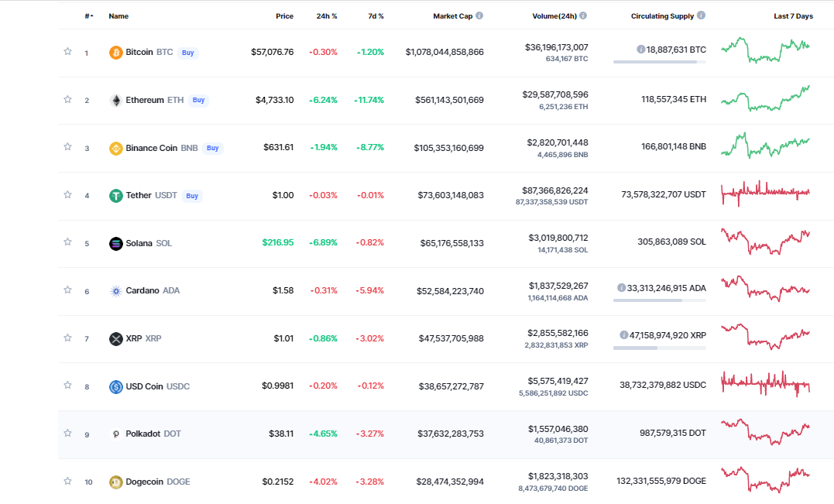834x504 pixels.
Task: Click Cardano circulating supply progress bar
Action: tap(660, 300)
